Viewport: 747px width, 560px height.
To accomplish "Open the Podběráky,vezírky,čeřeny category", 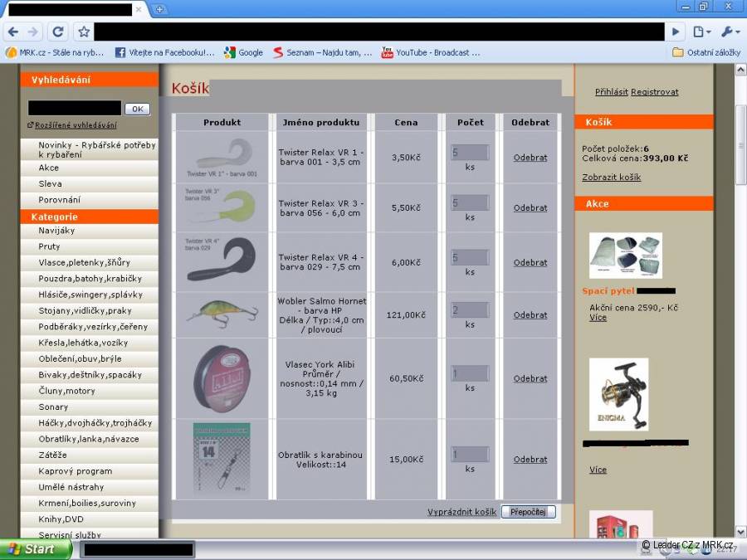I will pyautogui.click(x=90, y=327).
